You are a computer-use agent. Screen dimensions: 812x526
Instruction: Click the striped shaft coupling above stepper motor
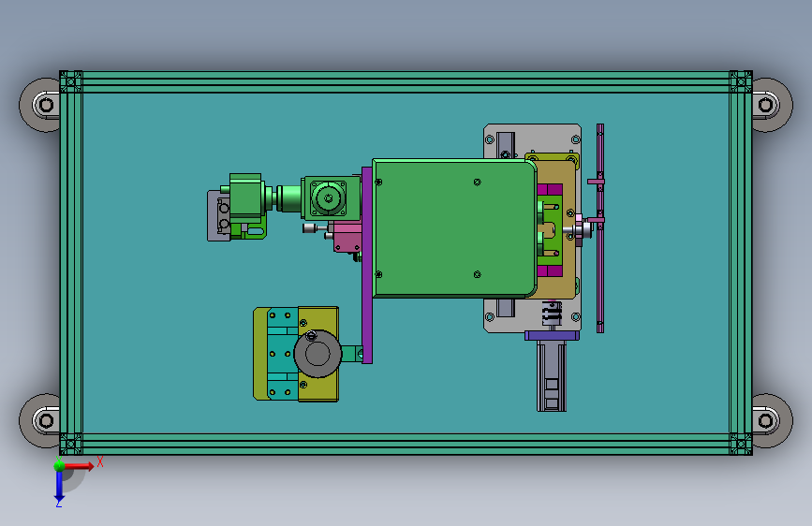pos(552,314)
